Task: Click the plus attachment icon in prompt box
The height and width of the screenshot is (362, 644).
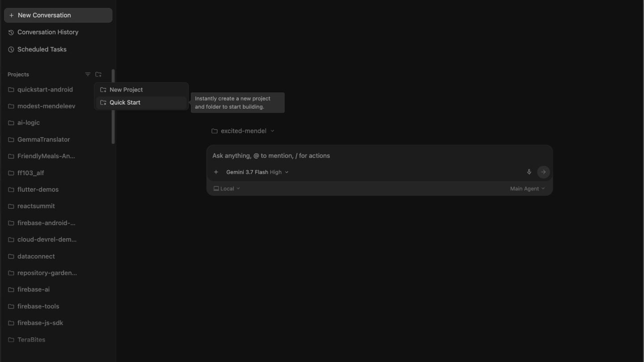Action: pos(216,172)
